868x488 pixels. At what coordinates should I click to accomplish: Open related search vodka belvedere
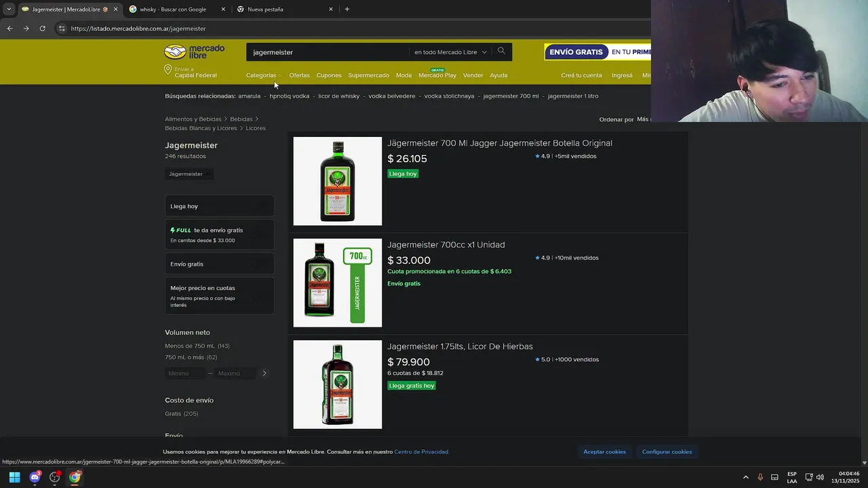(392, 96)
